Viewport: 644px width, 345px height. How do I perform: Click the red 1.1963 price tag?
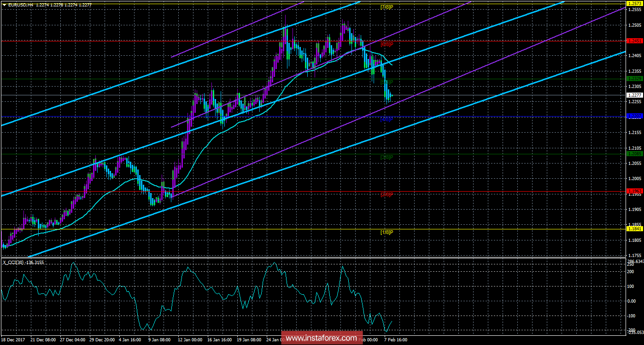coord(635,191)
